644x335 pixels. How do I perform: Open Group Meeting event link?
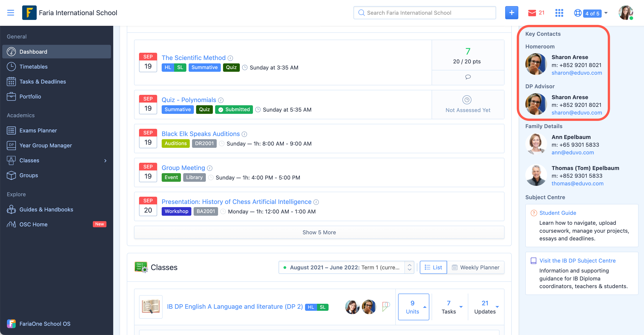point(183,168)
